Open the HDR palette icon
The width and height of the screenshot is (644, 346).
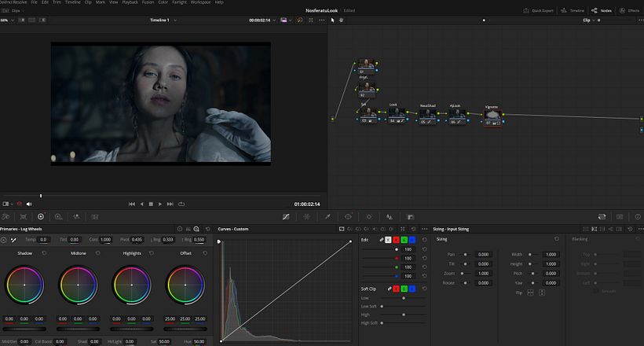click(x=59, y=217)
